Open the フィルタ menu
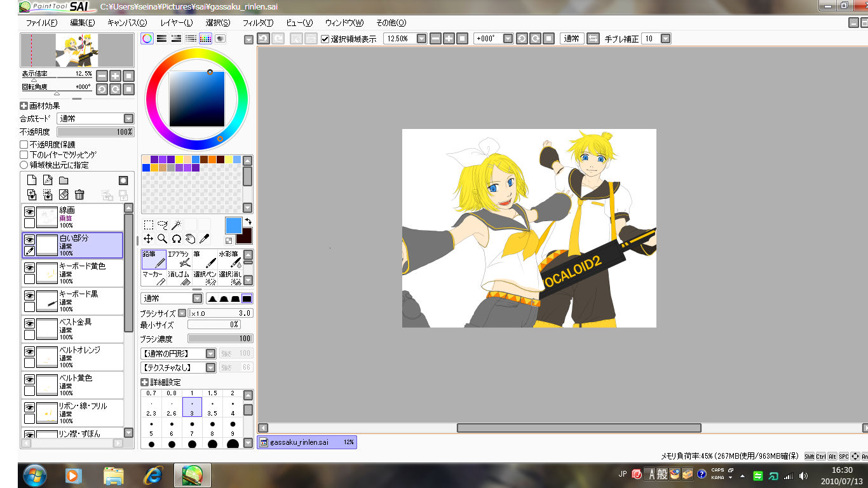This screenshot has width=868, height=488. (258, 23)
